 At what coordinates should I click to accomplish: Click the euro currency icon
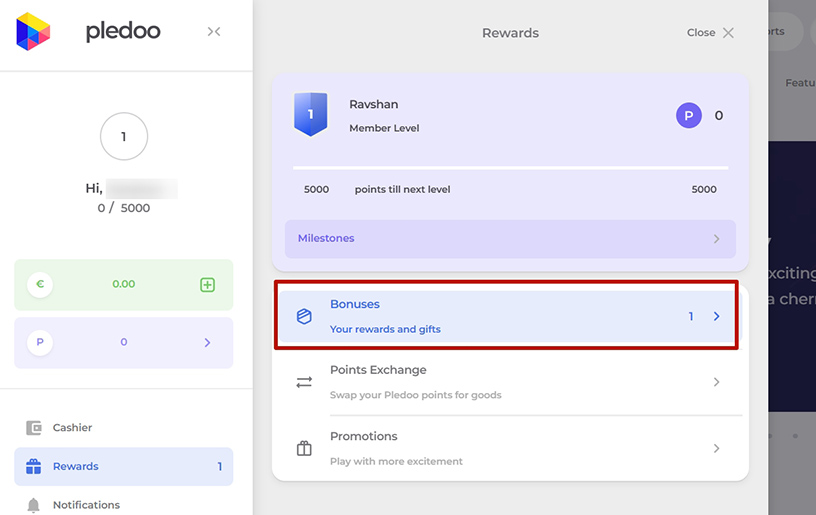click(40, 284)
